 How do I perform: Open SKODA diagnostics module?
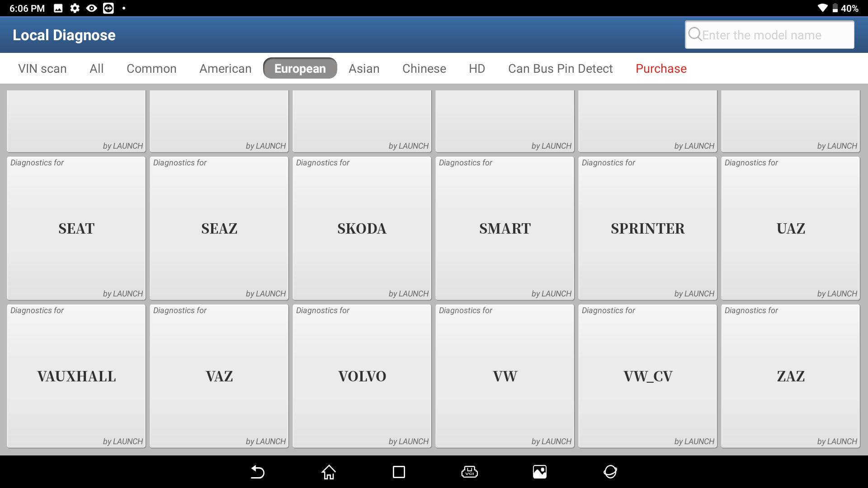point(362,228)
